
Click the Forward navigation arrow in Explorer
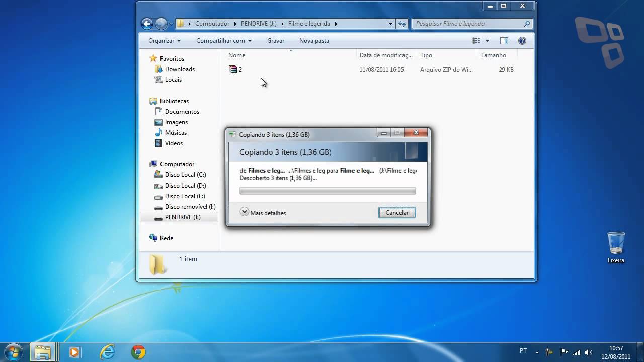pyautogui.click(x=161, y=23)
